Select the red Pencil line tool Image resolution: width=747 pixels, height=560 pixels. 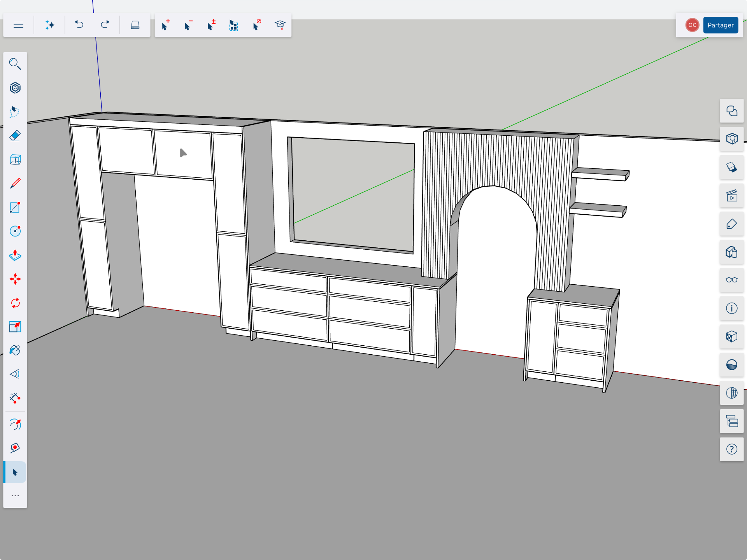click(x=15, y=183)
